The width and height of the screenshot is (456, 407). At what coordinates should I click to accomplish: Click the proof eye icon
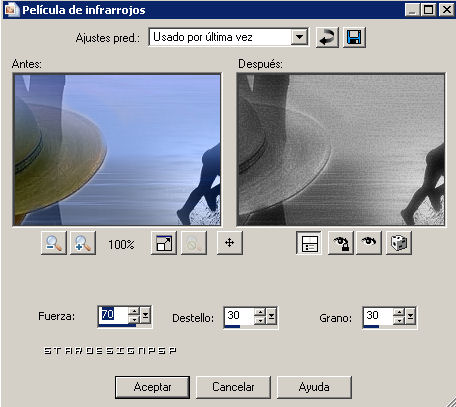(x=369, y=243)
